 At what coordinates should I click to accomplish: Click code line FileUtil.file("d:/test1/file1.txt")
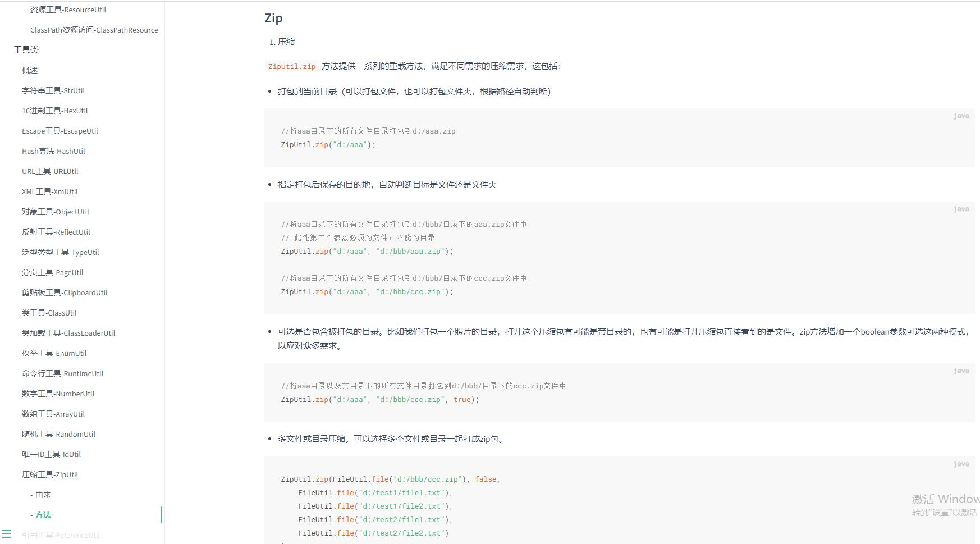pyautogui.click(x=375, y=493)
